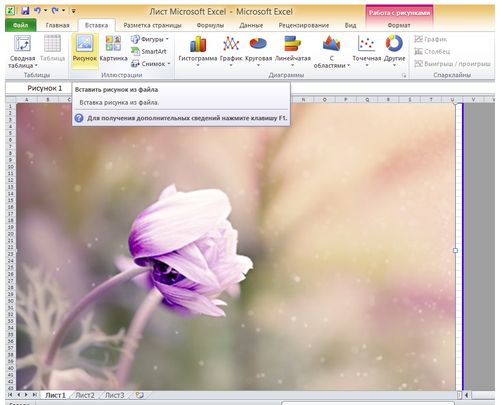Click Работа с рисунками contextual tab header

[399, 13]
